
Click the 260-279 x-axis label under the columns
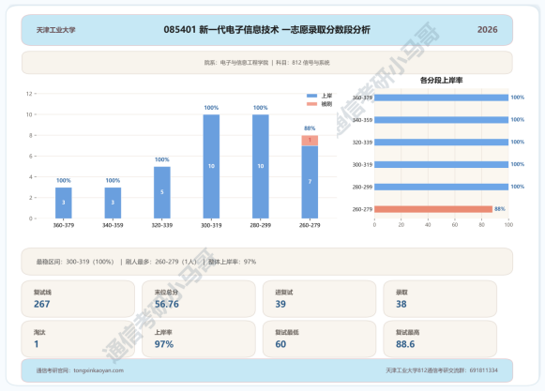click(310, 225)
